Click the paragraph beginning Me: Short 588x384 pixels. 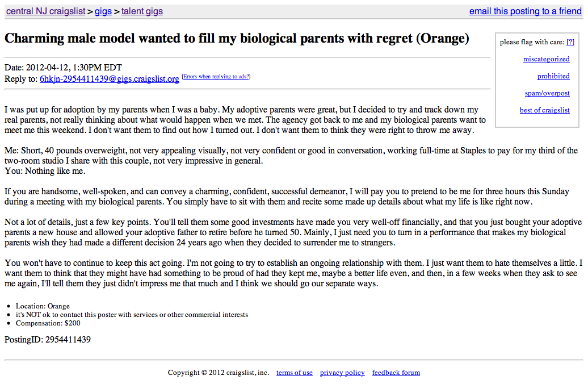pos(291,161)
